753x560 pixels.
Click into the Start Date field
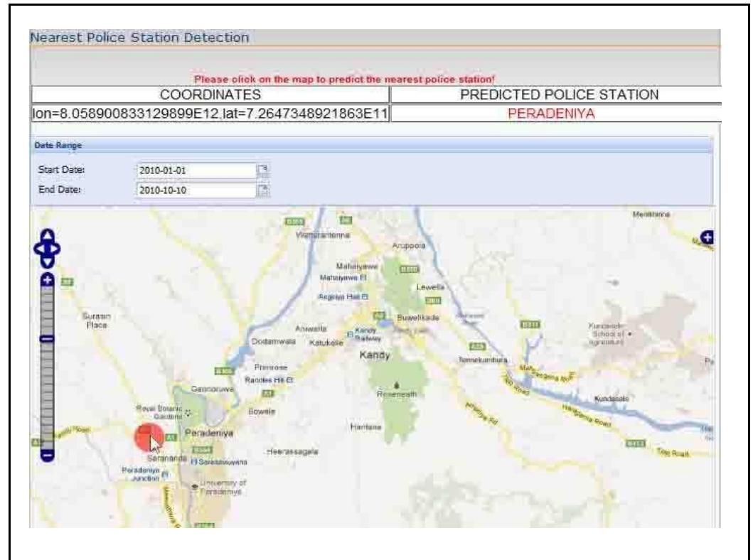coord(194,171)
